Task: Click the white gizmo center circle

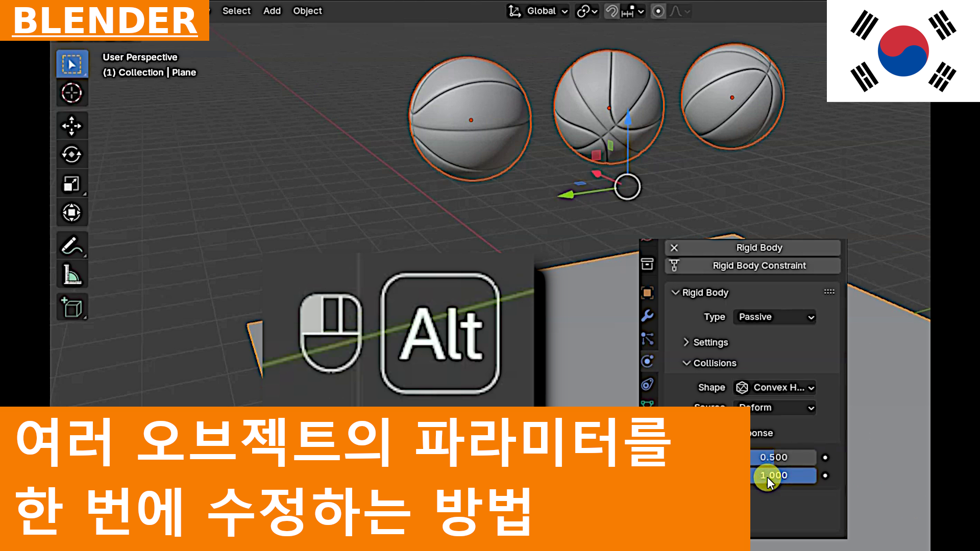Action: coord(627,187)
